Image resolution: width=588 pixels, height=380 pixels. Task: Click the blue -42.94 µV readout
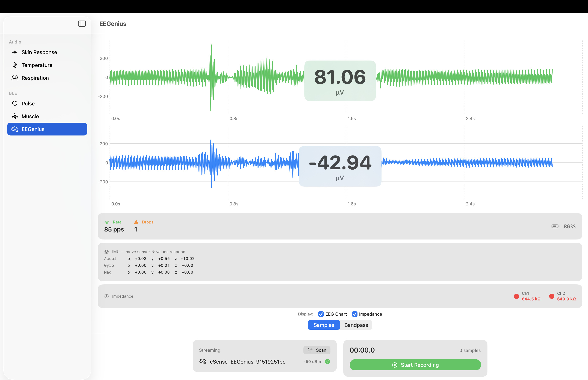(340, 166)
